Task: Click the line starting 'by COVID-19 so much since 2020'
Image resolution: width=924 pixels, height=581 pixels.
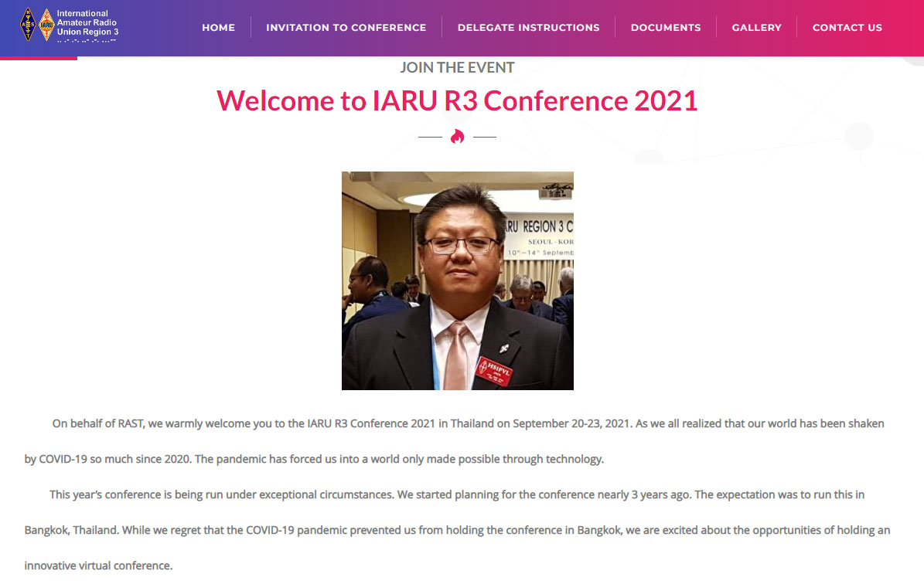Action: click(314, 459)
